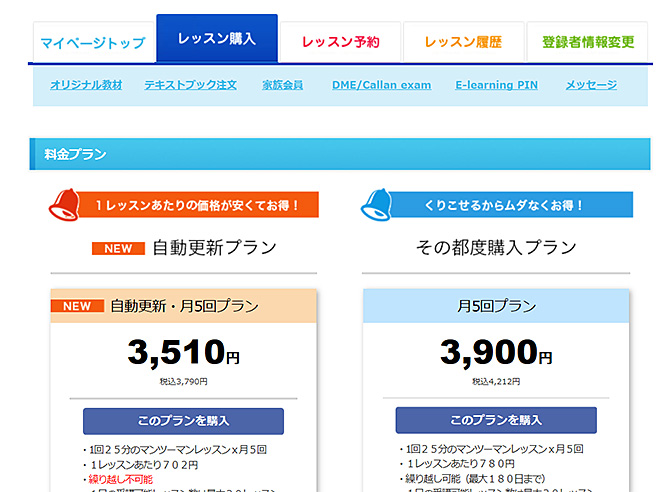Go to the 登録者情報変更 tab
The image size is (660, 492).
pyautogui.click(x=588, y=43)
